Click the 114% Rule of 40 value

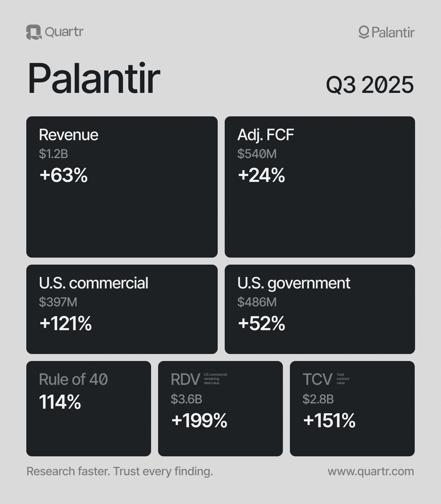click(x=60, y=402)
